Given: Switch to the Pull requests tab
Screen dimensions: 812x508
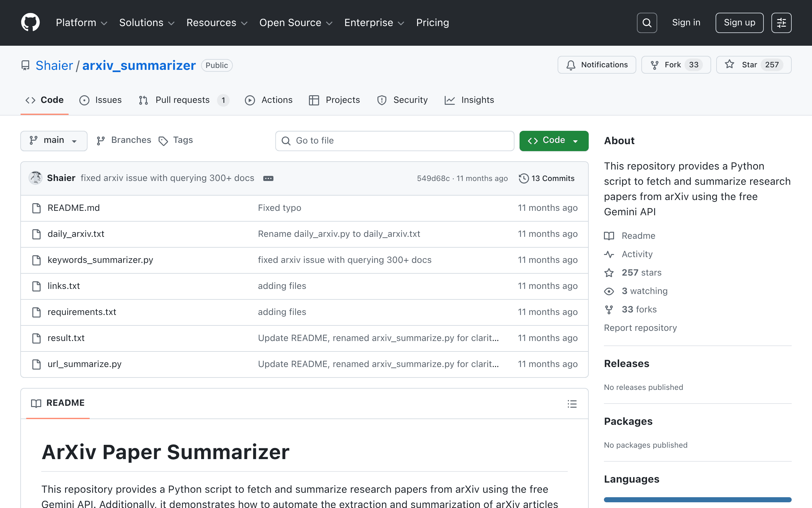Looking at the screenshot, I should [184, 100].
